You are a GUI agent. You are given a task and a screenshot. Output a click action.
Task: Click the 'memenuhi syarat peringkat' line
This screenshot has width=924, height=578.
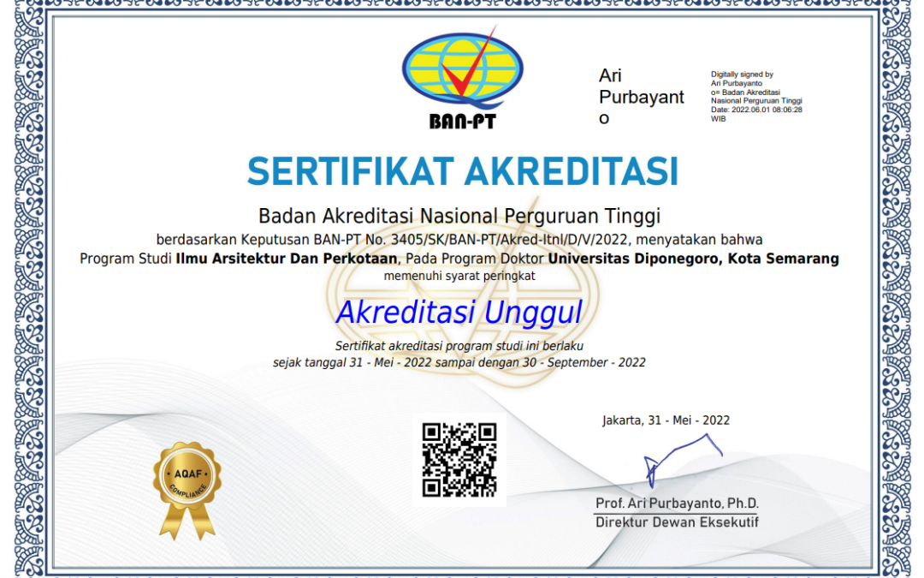(459, 276)
